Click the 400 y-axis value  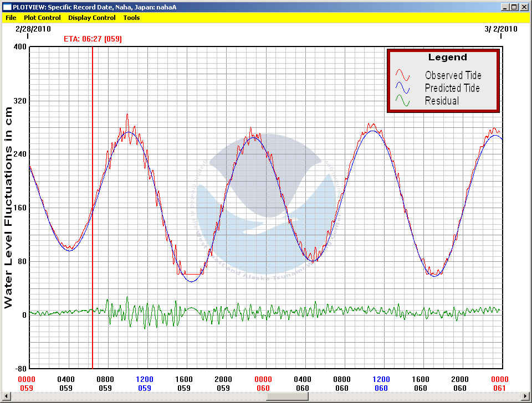pos(20,46)
